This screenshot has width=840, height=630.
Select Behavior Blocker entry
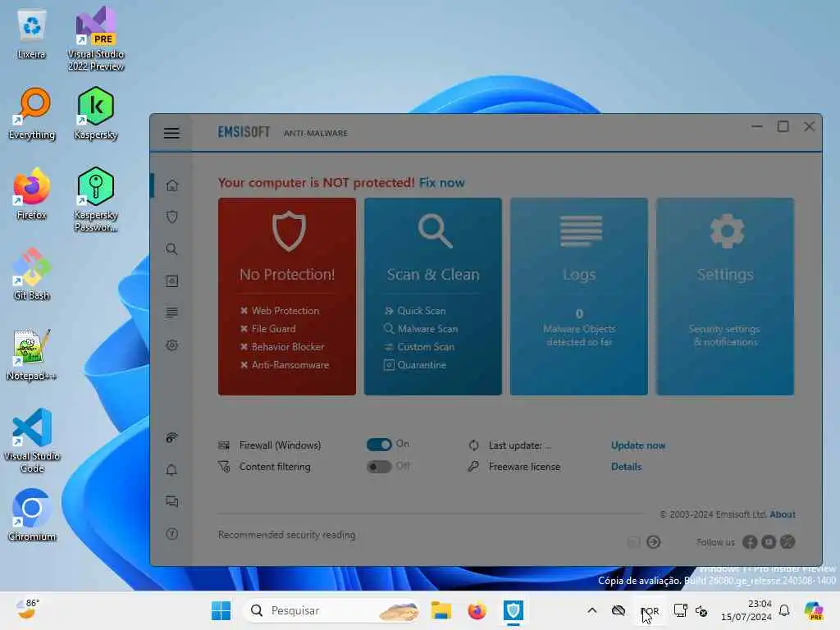pos(282,347)
